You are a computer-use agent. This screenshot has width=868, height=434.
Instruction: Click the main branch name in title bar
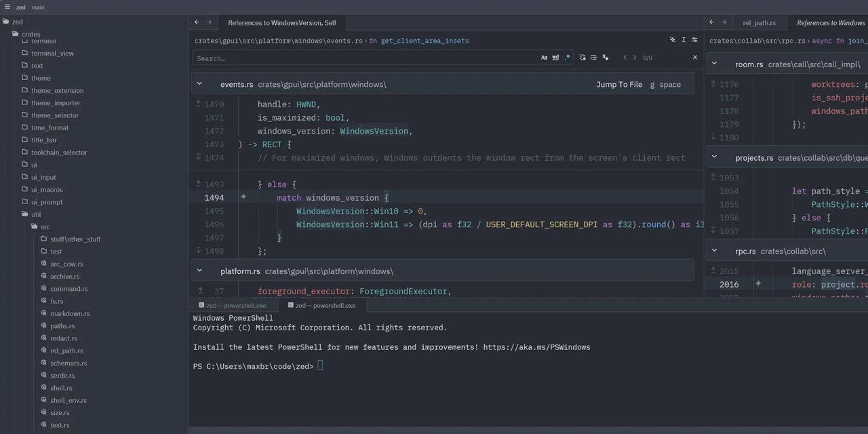(x=38, y=7)
